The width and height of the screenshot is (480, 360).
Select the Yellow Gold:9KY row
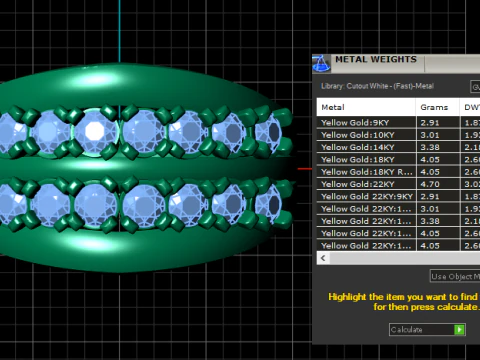398,123
